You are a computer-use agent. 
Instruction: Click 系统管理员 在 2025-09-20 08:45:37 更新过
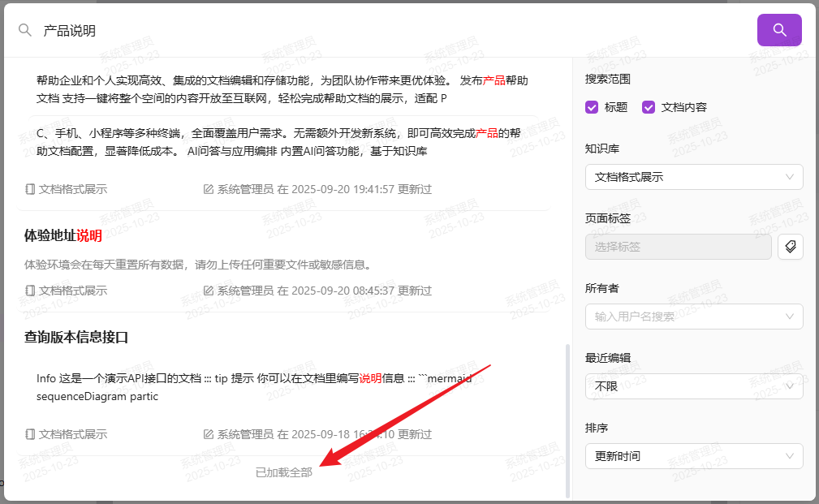pyautogui.click(x=325, y=291)
